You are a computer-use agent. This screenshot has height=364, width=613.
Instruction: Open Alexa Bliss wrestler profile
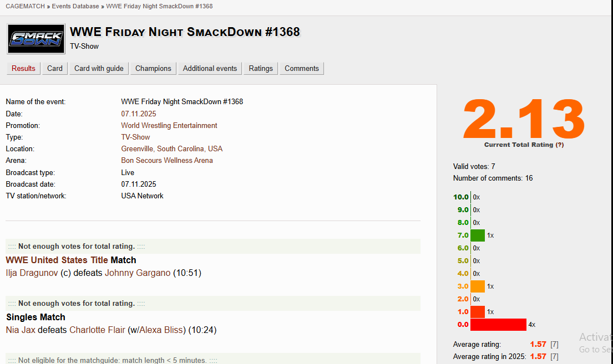[x=161, y=330]
